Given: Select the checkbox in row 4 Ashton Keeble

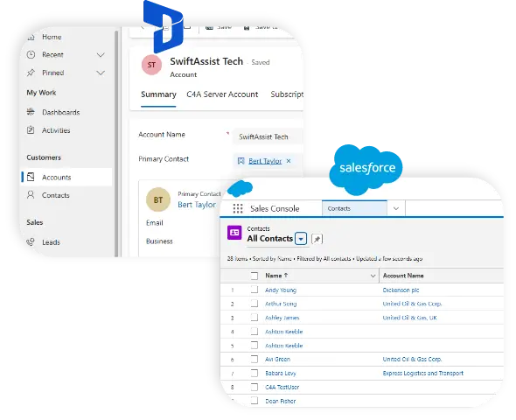Looking at the screenshot, I should coord(254,331).
